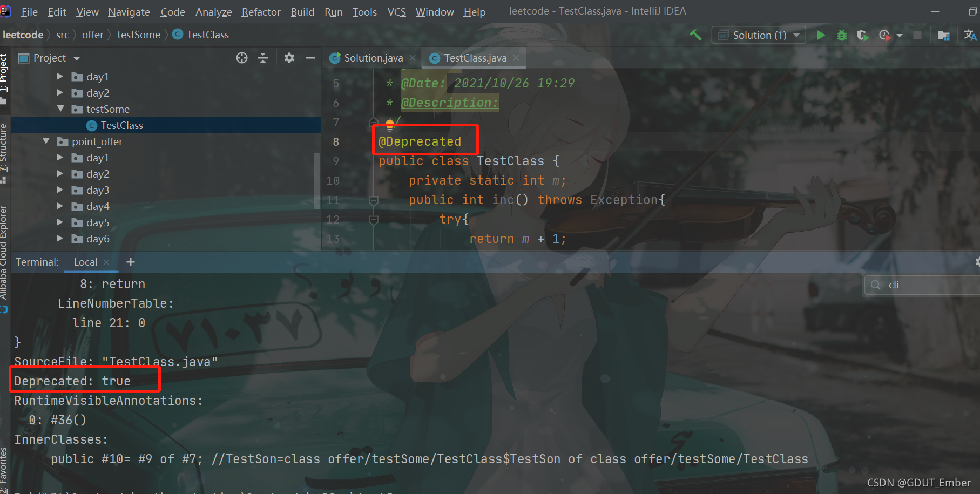Click the @Date: tag in the comment
This screenshot has width=980, height=494.
[x=423, y=83]
